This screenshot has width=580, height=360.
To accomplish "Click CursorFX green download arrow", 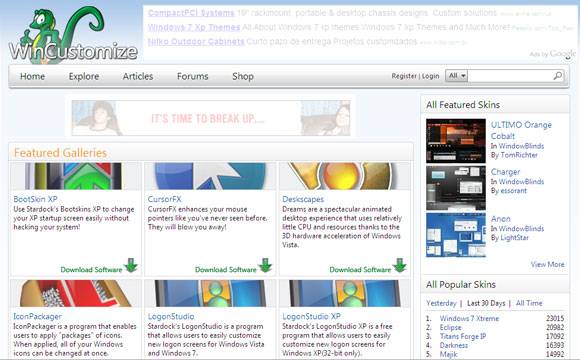I will click(265, 265).
